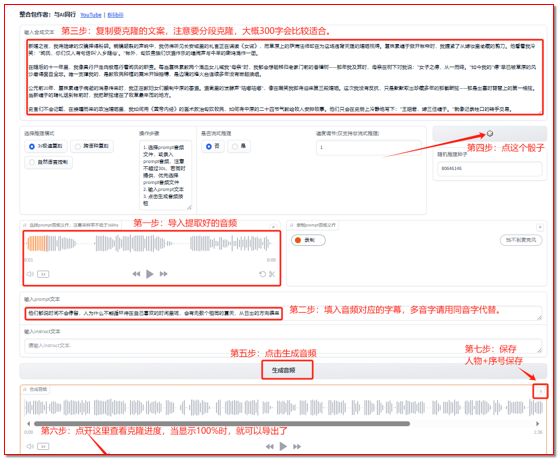
Task: Click the random inference seed field
Action: pos(489,168)
